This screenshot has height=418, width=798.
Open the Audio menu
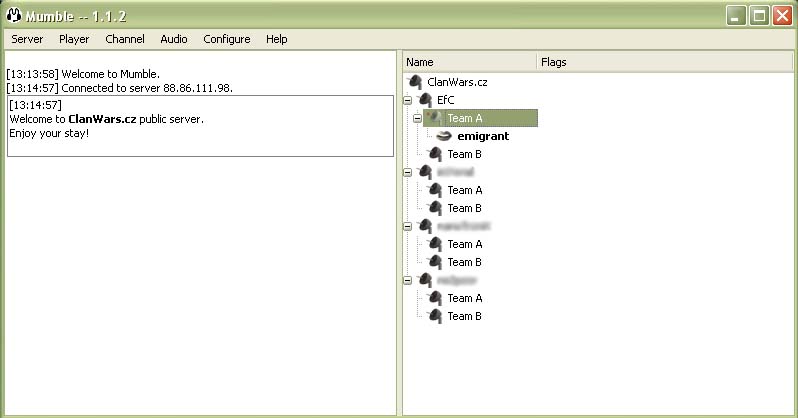tap(174, 39)
